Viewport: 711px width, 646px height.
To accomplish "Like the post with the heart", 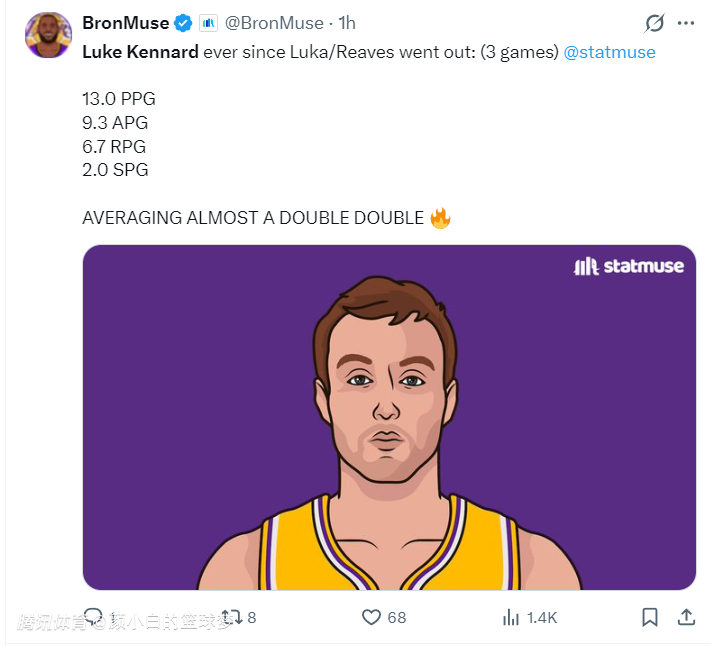I will pyautogui.click(x=371, y=617).
